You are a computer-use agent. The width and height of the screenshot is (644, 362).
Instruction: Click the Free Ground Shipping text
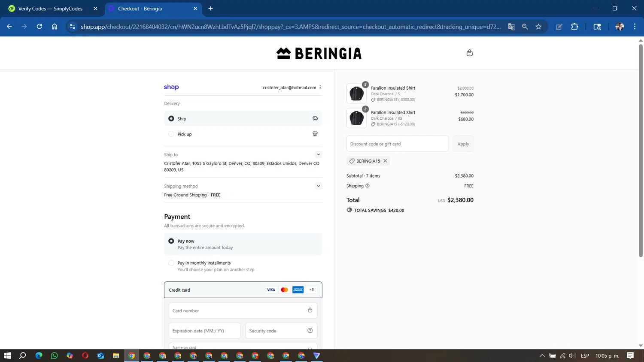pyautogui.click(x=185, y=195)
